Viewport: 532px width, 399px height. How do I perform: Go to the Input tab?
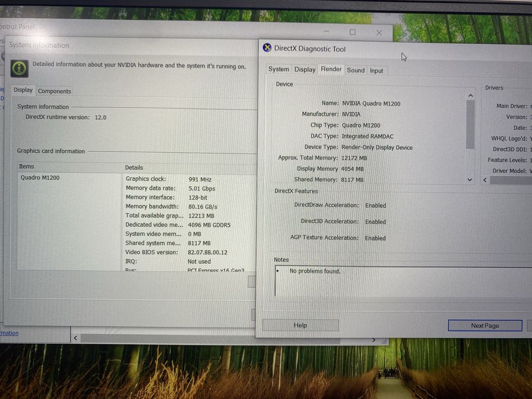(376, 71)
